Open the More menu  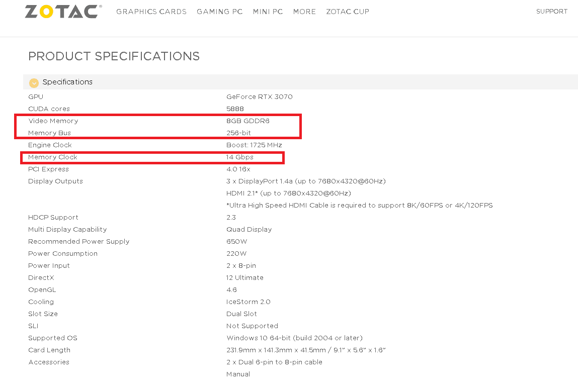coord(304,12)
